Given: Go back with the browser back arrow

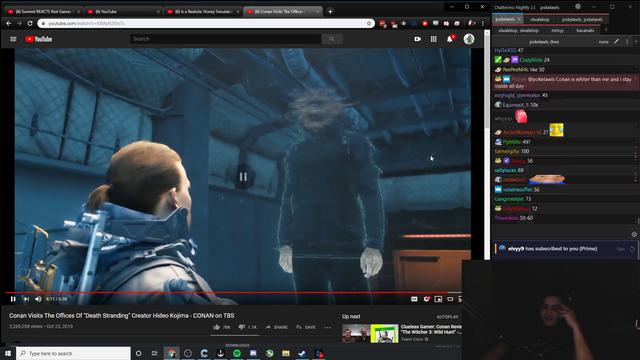Looking at the screenshot, I should (9, 23).
